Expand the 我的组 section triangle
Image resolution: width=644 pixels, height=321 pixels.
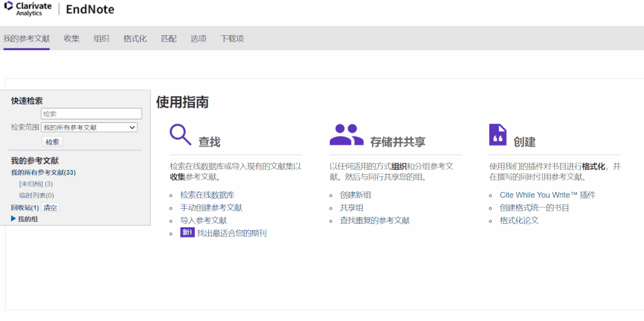(13, 219)
